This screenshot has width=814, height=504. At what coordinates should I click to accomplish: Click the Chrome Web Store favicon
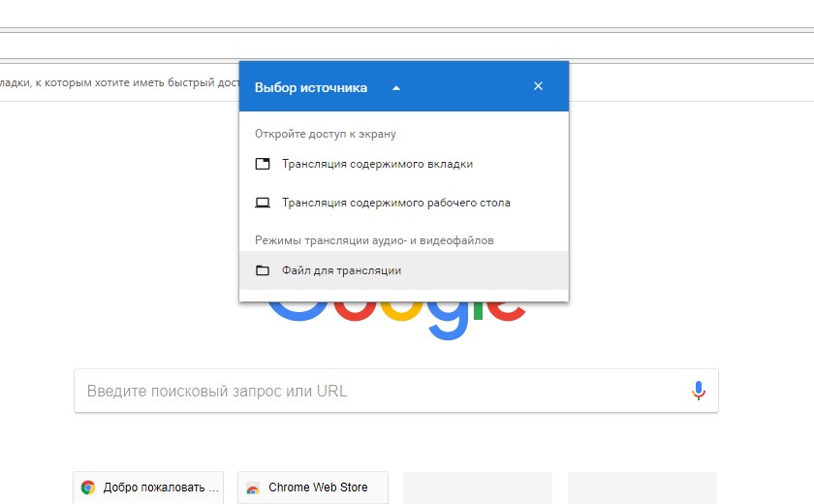[x=253, y=488]
